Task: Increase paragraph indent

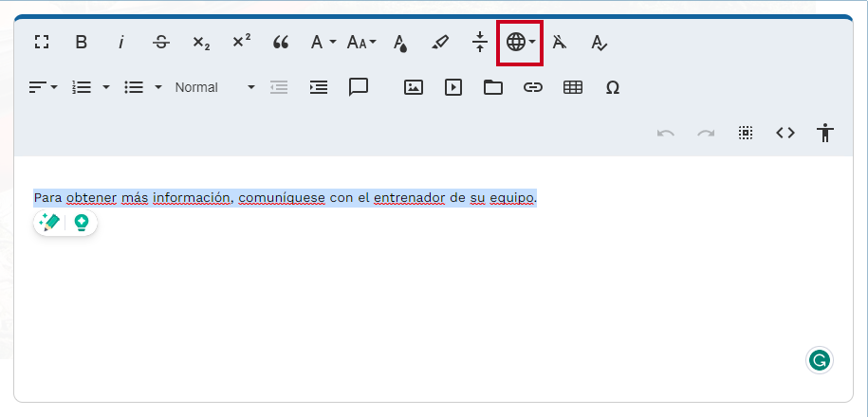Action: click(x=319, y=87)
